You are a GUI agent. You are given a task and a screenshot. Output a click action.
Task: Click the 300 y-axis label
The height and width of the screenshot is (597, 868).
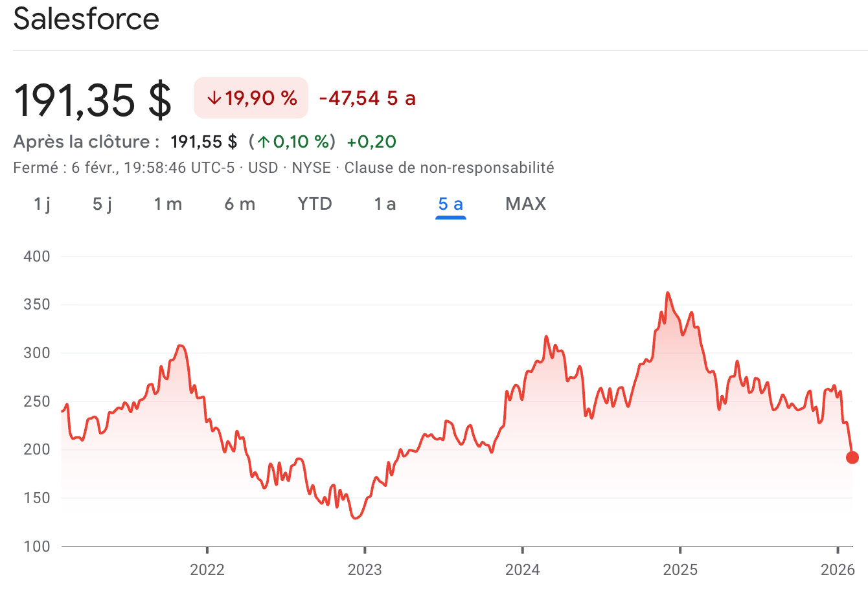coord(37,353)
